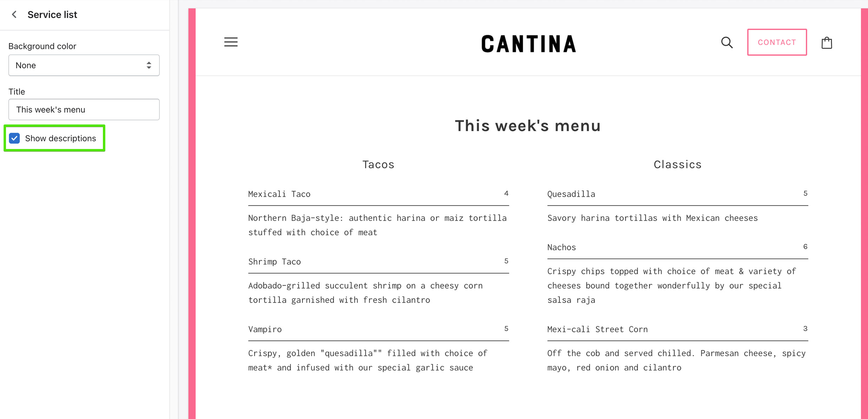Viewport: 868px width, 419px height.
Task: Select the Tacos section heading
Action: pos(378,164)
